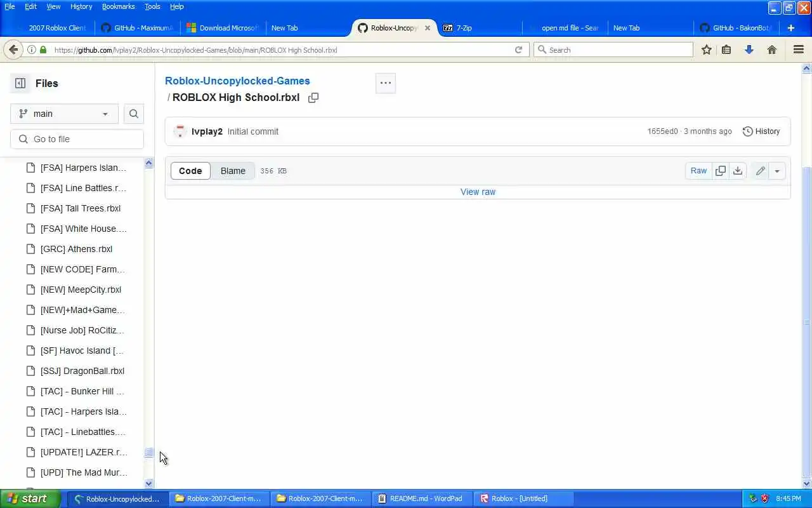This screenshot has height=508, width=812.
Task: Edit file pencil icon
Action: pos(760,171)
